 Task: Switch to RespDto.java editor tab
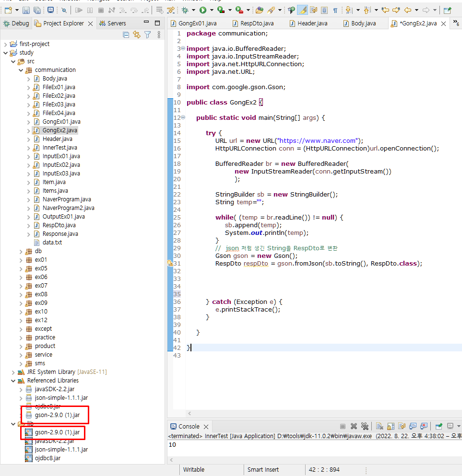coord(253,23)
